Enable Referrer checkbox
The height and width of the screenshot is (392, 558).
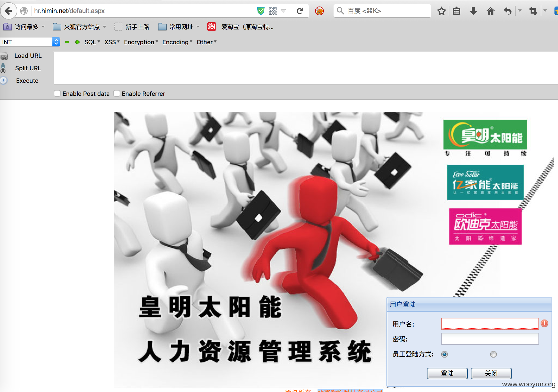coord(116,94)
